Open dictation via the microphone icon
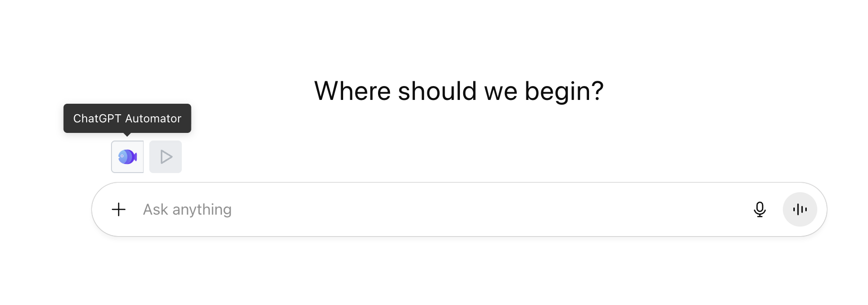The width and height of the screenshot is (868, 305). point(759,209)
